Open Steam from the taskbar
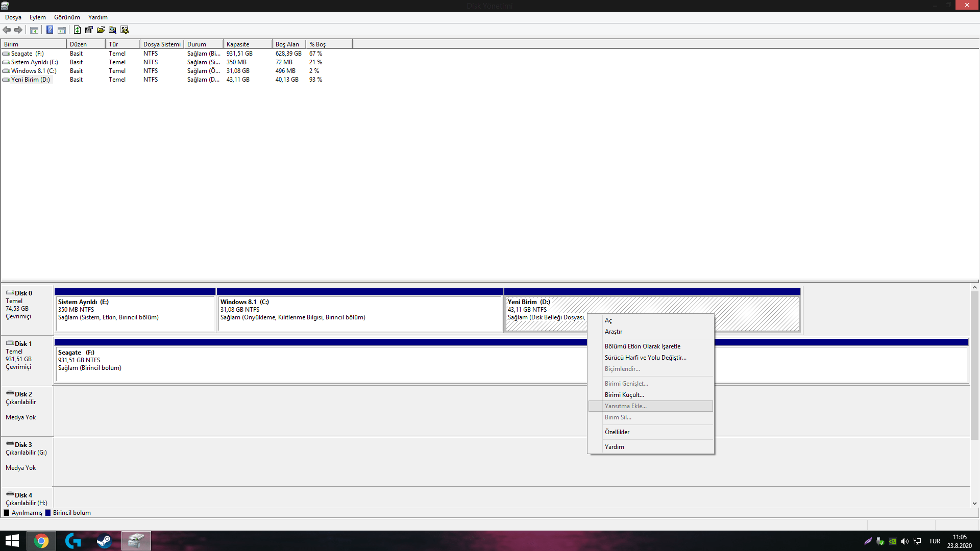 pos(104,541)
